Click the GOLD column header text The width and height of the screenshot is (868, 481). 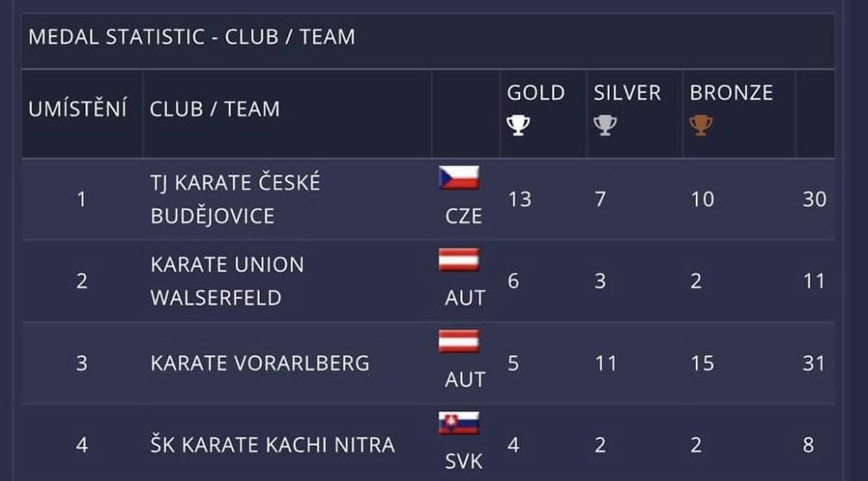click(x=535, y=93)
